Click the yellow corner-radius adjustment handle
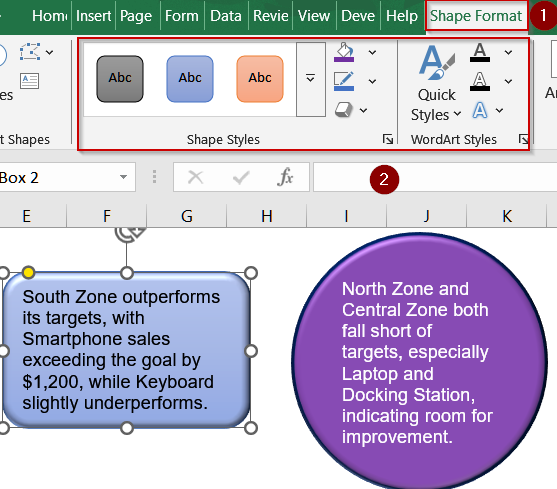This screenshot has height=489, width=557. [x=28, y=272]
